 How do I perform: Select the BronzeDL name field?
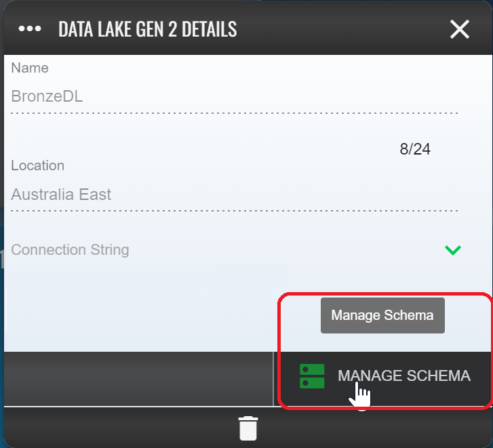[x=234, y=96]
